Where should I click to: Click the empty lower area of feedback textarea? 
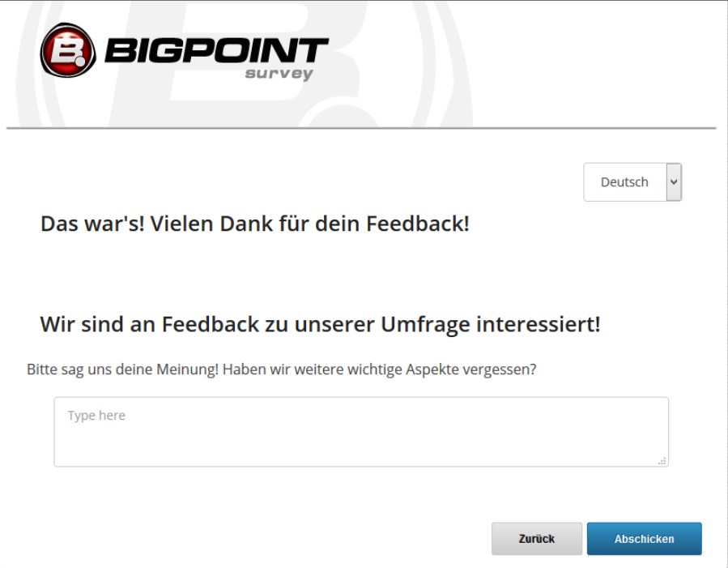coord(361,446)
